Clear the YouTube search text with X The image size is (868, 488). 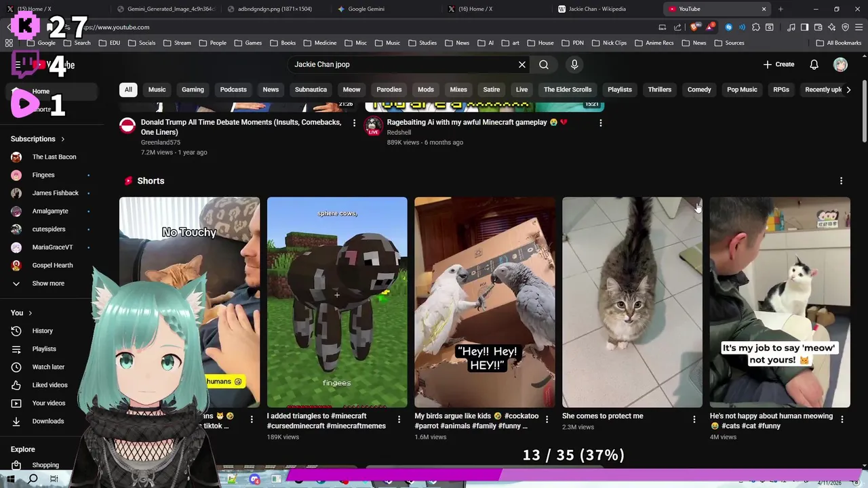[x=522, y=64]
